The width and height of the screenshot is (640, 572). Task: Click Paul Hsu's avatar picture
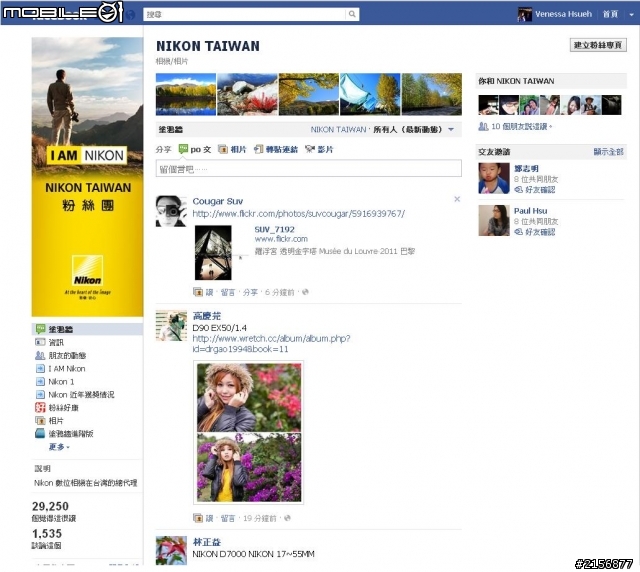[x=494, y=220]
